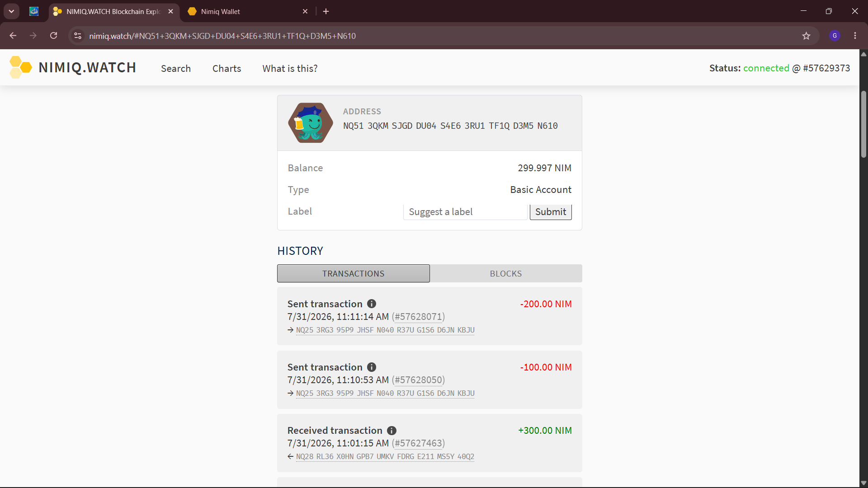Screen dimensions: 868x488
Task: Open block #57627463 link
Action: tap(418, 443)
